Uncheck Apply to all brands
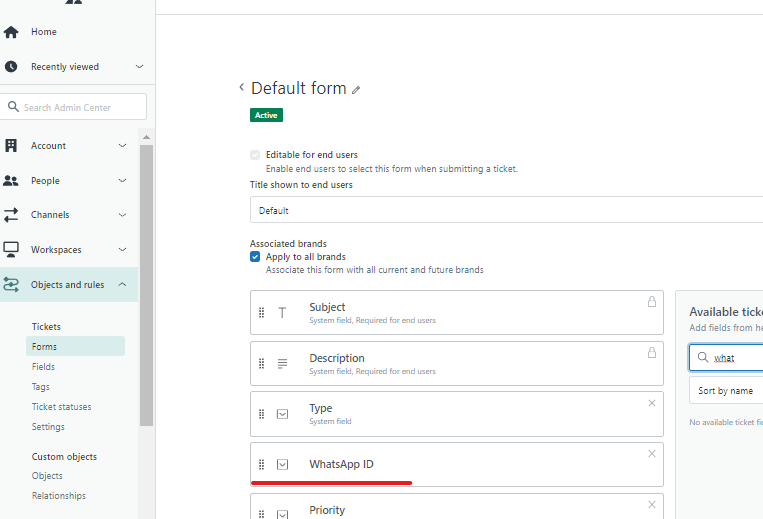The width and height of the screenshot is (763, 519). [255, 257]
